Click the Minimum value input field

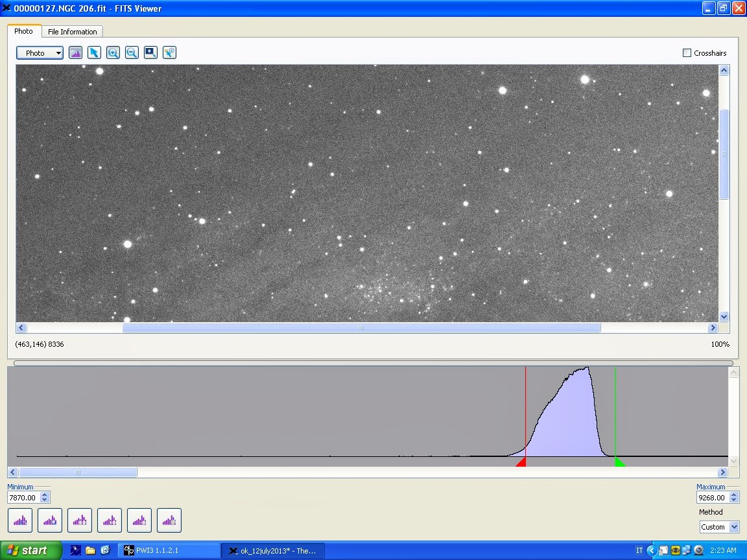(x=23, y=498)
